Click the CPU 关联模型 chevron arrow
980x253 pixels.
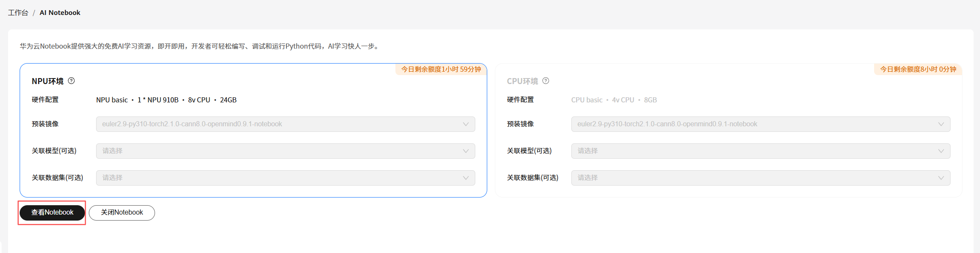click(941, 151)
